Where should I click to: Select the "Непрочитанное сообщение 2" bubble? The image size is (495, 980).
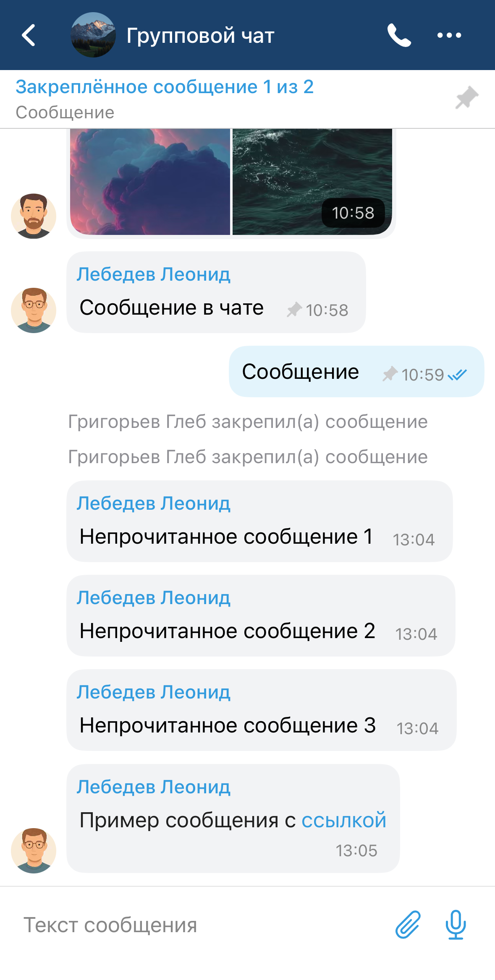(260, 615)
